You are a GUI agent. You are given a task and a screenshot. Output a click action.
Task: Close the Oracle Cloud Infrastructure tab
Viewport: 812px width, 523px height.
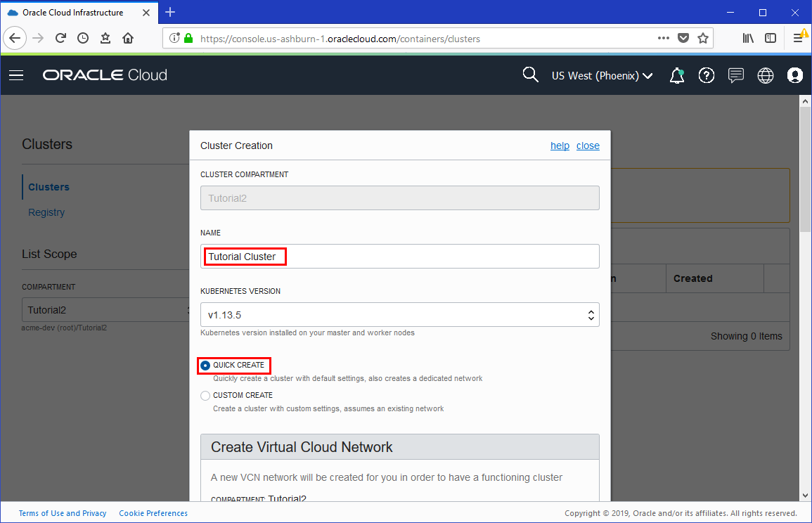coord(146,13)
